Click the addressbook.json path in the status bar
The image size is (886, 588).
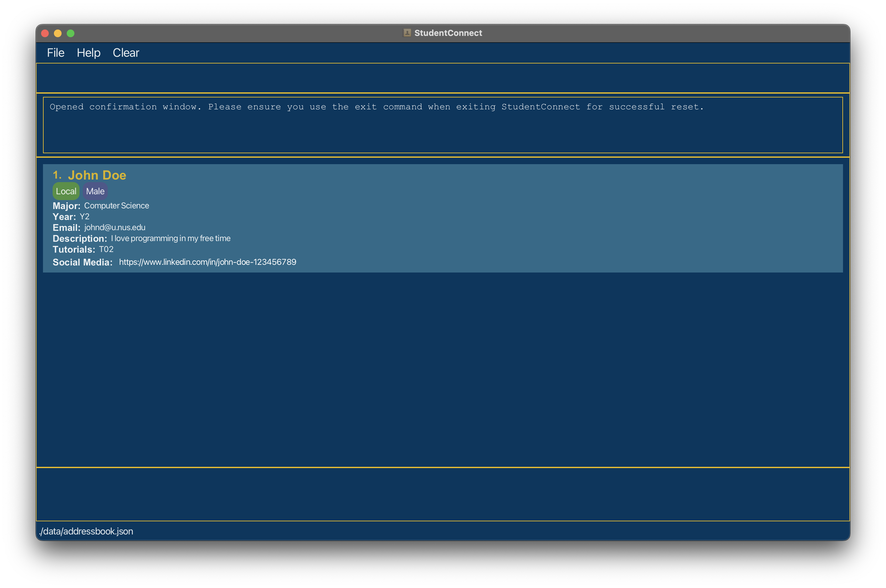[x=86, y=531]
